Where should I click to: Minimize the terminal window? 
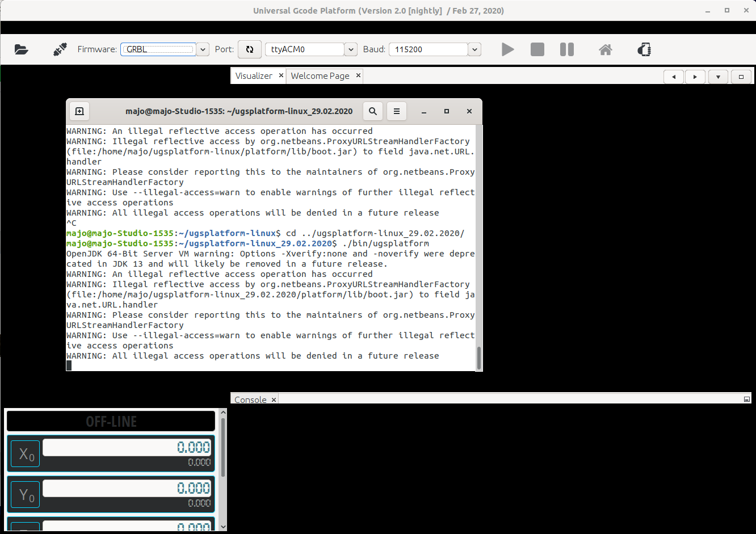coord(423,111)
